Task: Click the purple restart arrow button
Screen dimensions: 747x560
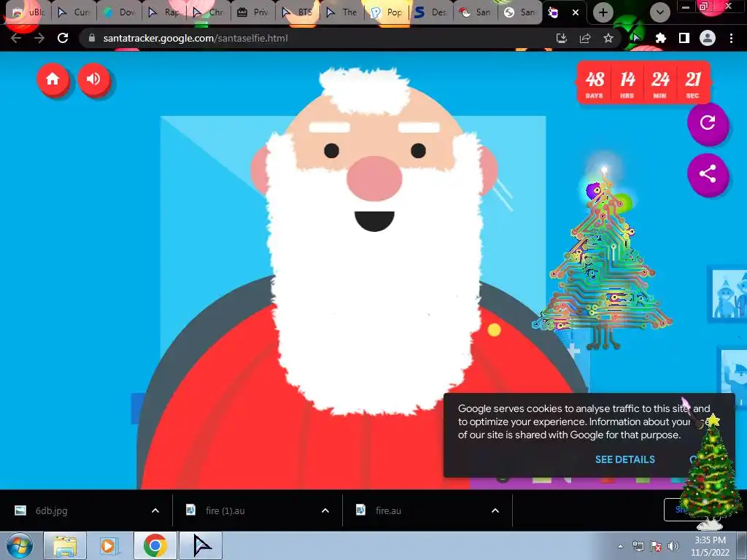Action: pyautogui.click(x=708, y=122)
